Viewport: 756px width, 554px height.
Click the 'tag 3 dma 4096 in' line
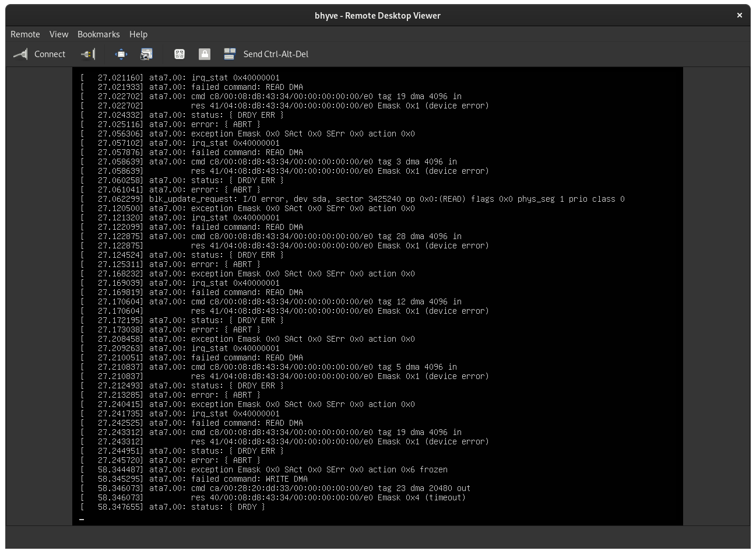click(269, 162)
